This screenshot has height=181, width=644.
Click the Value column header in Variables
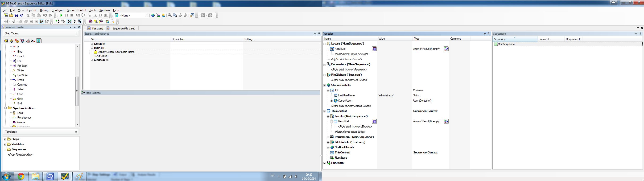(x=395, y=38)
